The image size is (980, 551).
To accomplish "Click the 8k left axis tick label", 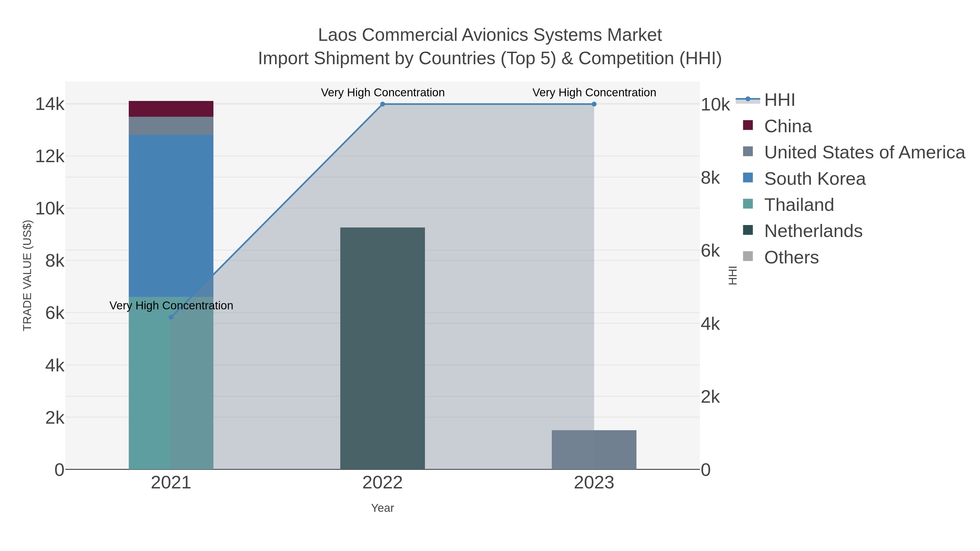I will [x=55, y=261].
